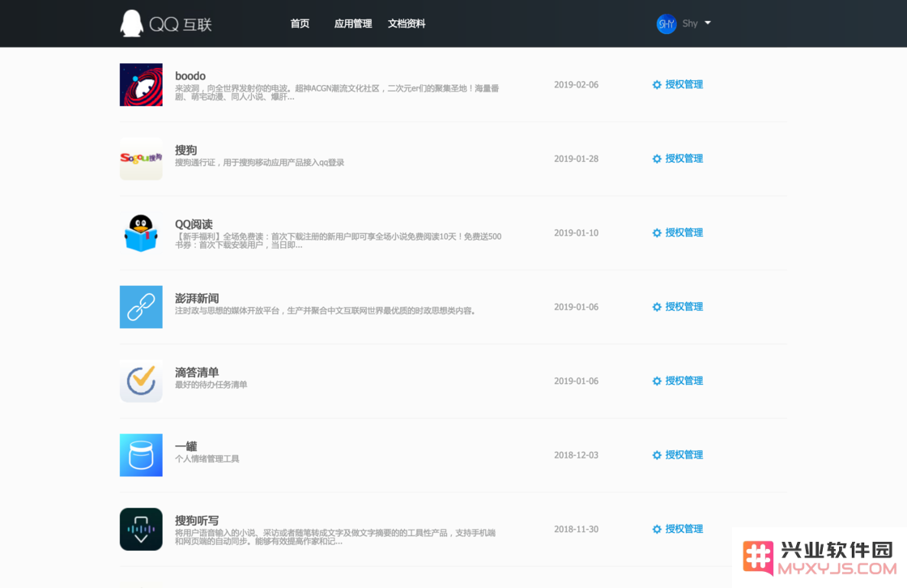Click the gear icon in the 澎湃新闻 row
The width and height of the screenshot is (907, 588).
657,307
